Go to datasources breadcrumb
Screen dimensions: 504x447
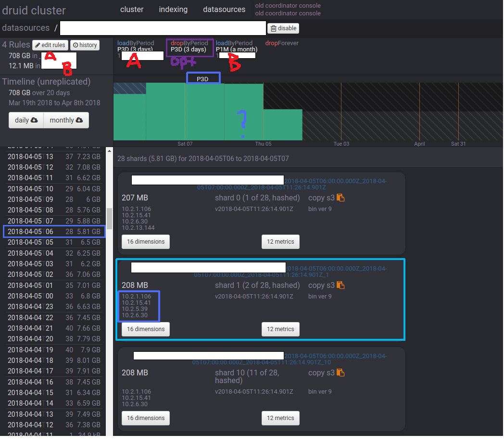coord(25,28)
